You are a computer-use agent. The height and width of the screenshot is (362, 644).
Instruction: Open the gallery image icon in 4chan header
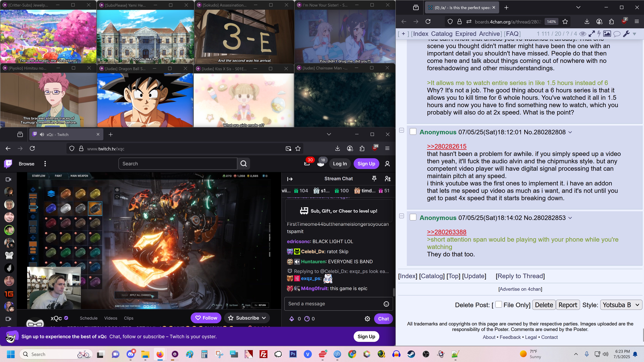(x=607, y=34)
